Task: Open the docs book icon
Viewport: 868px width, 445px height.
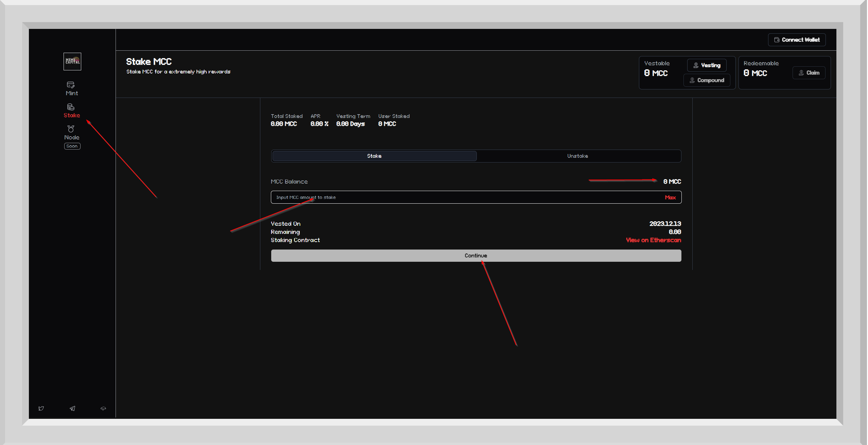Action: click(103, 408)
